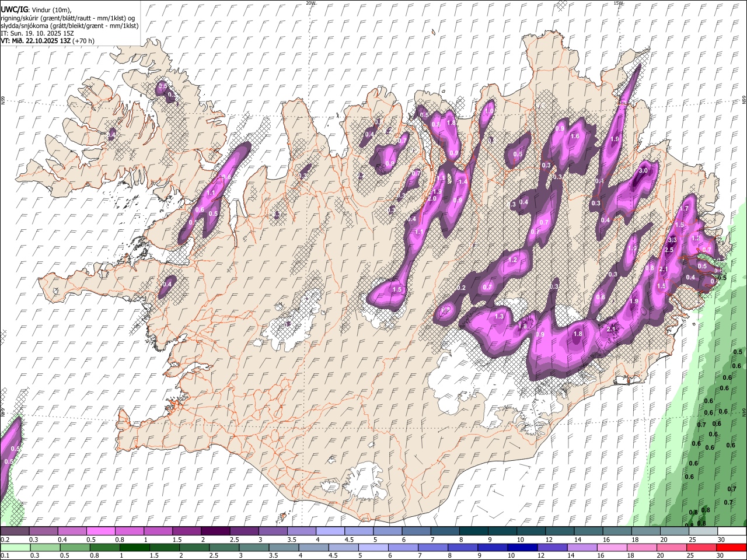747x560 pixels.
Task: Click the "VT: Mið. 22.10.2025 13Z (+70 h)" line
Action: pos(47,41)
